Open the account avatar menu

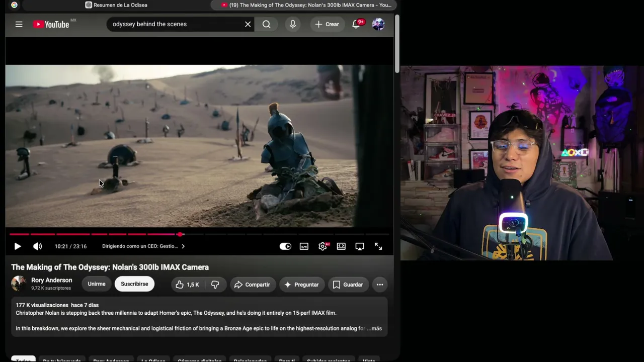(x=378, y=24)
